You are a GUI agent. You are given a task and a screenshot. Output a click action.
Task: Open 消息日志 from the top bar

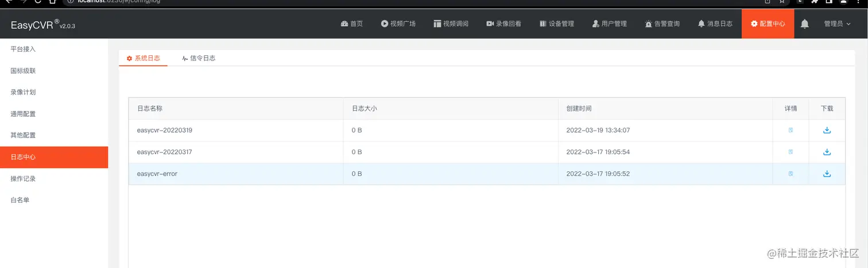coord(715,24)
